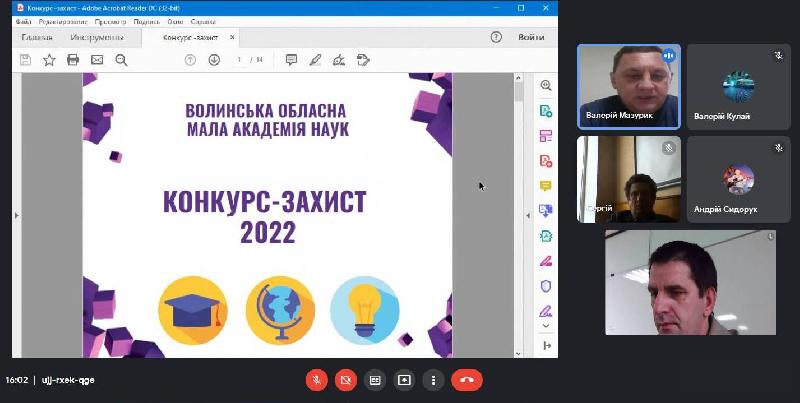Switch to the Инструменты tab
This screenshot has height=403, width=800.
pos(96,37)
